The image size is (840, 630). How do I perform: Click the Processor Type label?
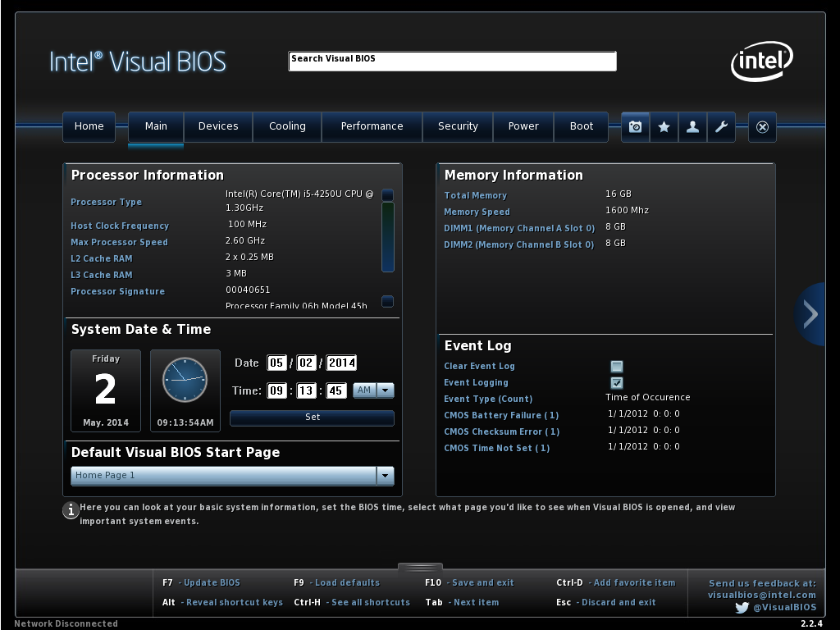[107, 202]
